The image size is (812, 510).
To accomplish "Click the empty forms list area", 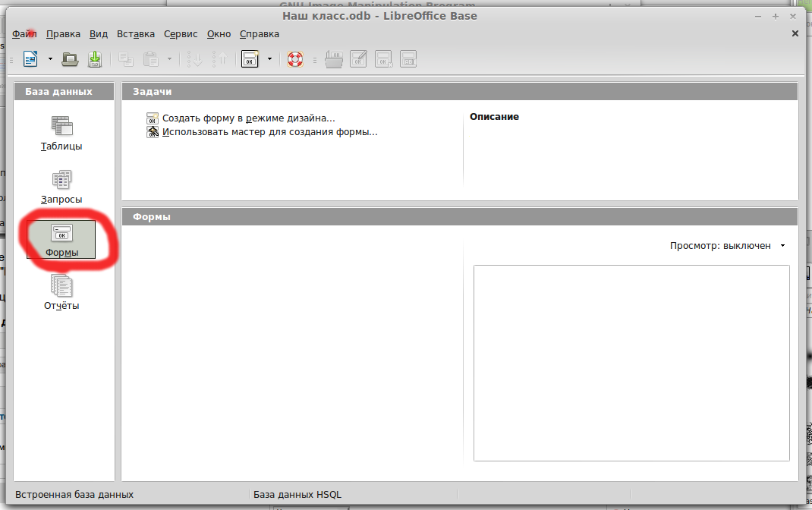I will pos(292,349).
